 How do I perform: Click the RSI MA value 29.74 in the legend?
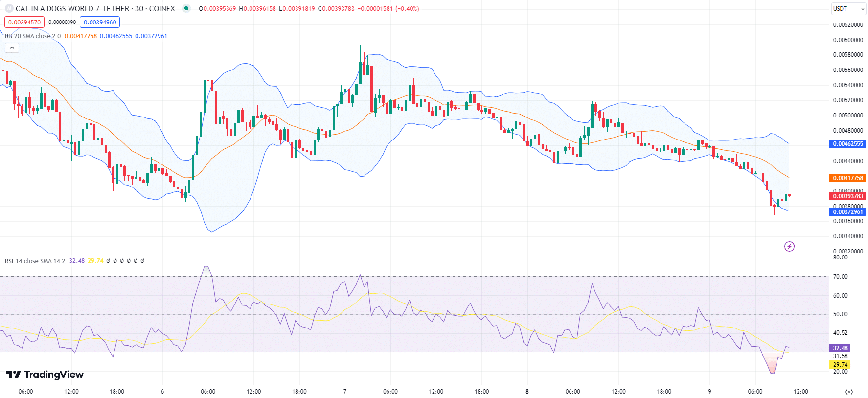[x=95, y=261]
